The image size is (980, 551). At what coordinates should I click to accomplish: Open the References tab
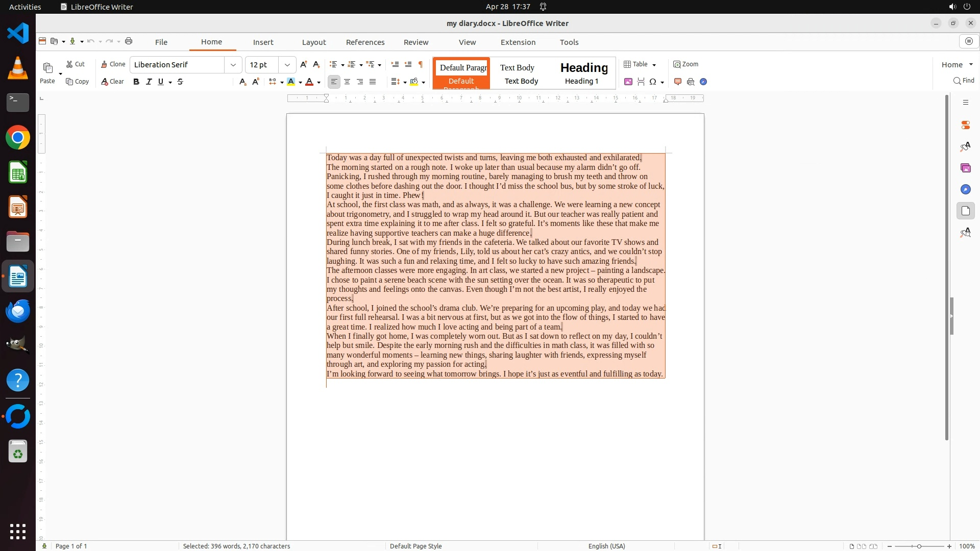point(365,42)
